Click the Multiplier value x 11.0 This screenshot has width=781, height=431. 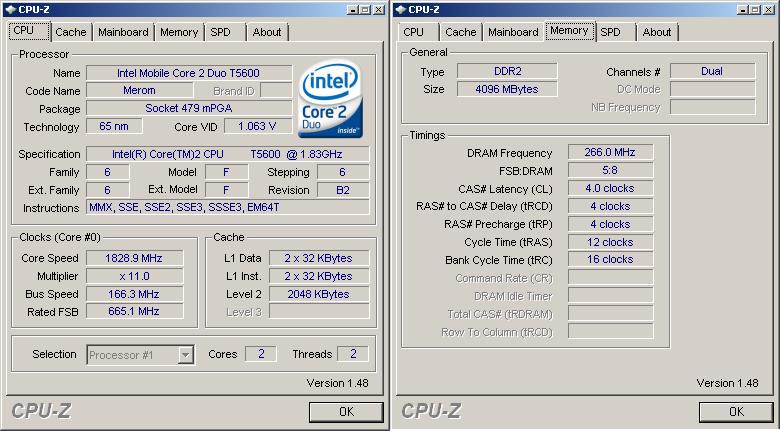134,276
